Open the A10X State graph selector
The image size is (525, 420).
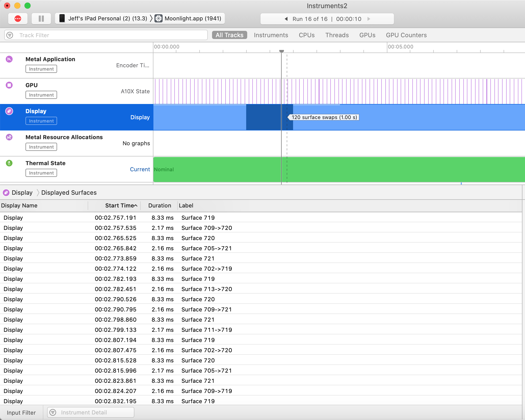[x=135, y=91]
